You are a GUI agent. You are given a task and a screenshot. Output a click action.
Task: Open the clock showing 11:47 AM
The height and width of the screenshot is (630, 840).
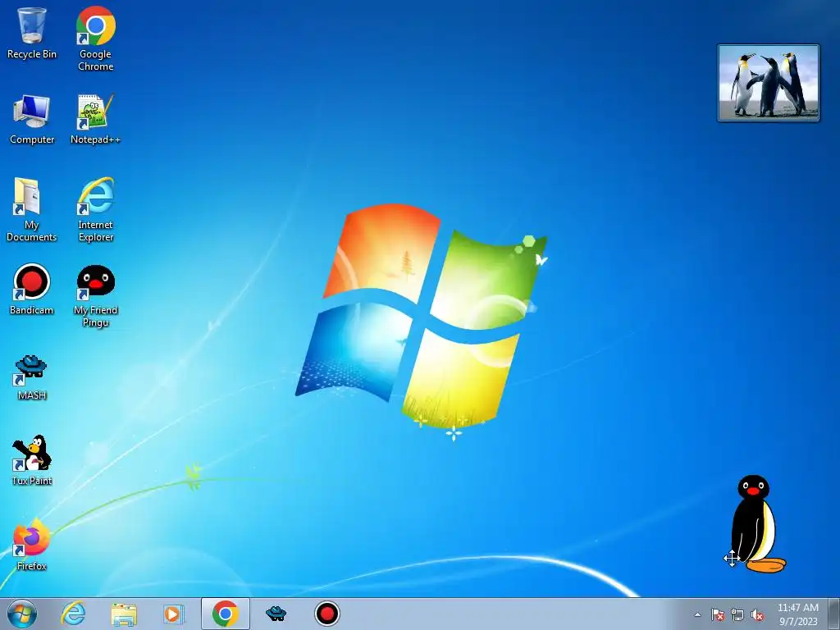(798, 614)
